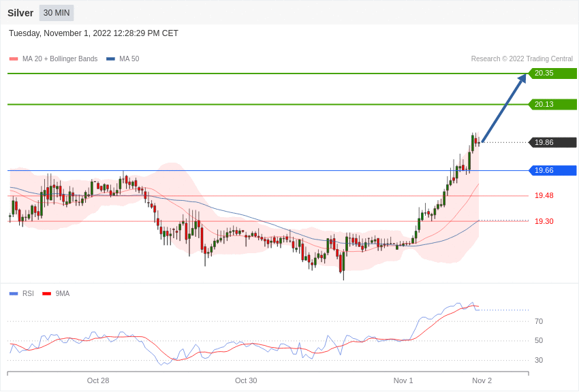The width and height of the screenshot is (579, 392).
Task: Click the RSI 70 axis value
Action: click(x=539, y=321)
